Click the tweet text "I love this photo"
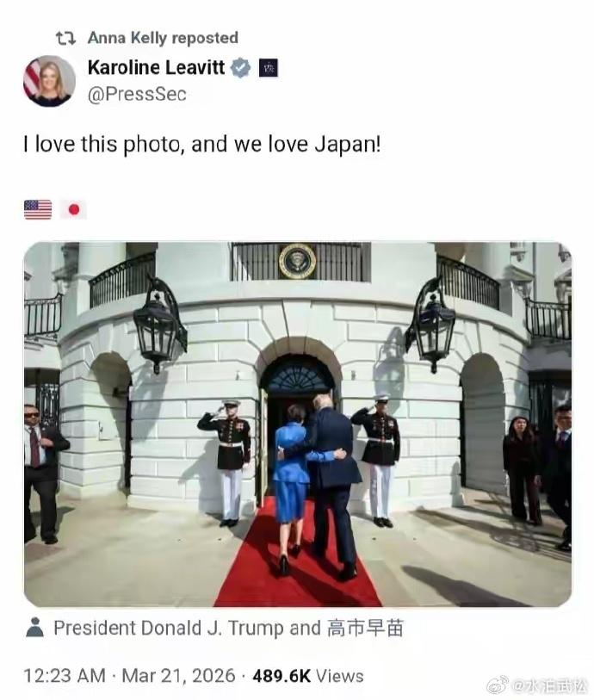 [x=102, y=145]
